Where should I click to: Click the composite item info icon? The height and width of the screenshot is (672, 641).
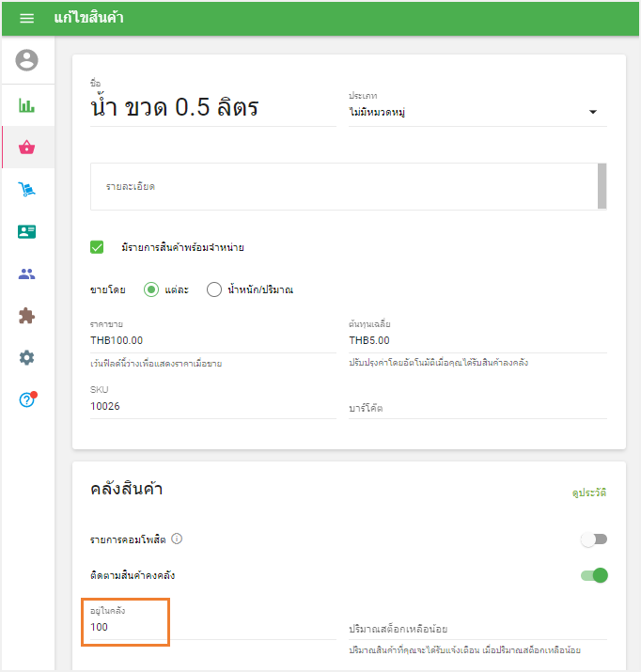177,539
